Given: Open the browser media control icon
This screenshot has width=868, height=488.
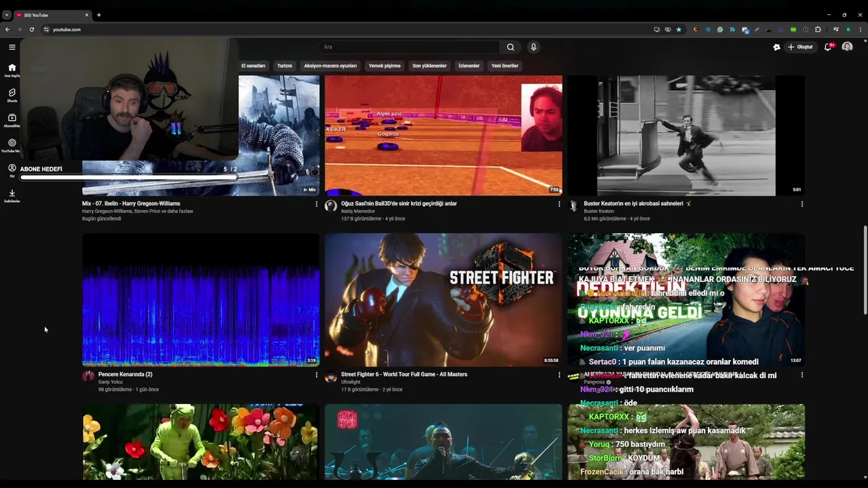Looking at the screenshot, I should (836, 29).
